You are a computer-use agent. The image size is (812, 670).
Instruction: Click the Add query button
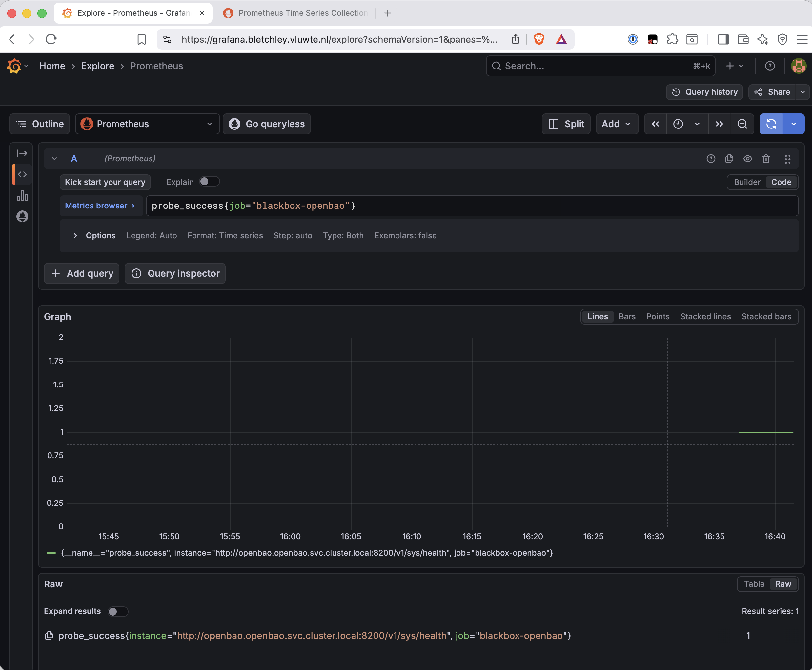coord(81,273)
